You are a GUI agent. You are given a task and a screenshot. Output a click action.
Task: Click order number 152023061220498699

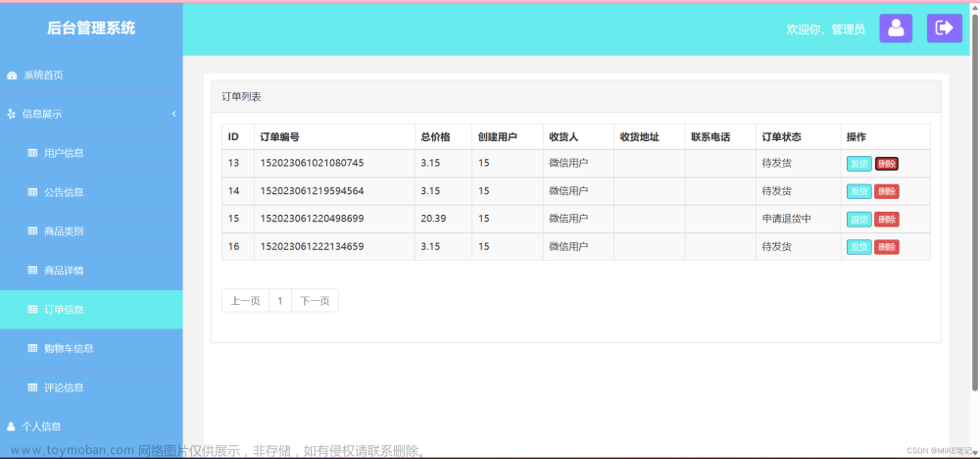[313, 219]
